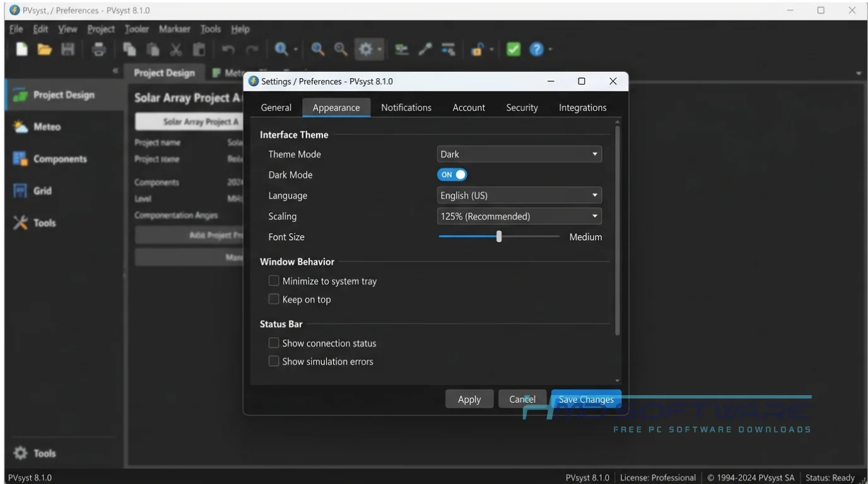Image resolution: width=868 pixels, height=484 pixels.
Task: Enable the Keep on top checkbox
Action: pos(274,299)
